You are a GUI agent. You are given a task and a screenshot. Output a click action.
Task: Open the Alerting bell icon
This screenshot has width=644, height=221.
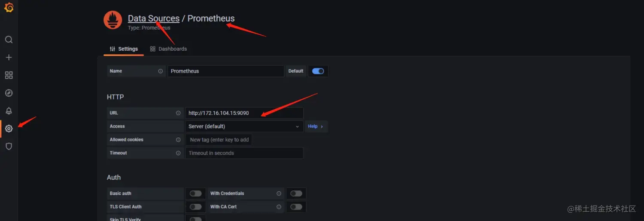point(9,111)
